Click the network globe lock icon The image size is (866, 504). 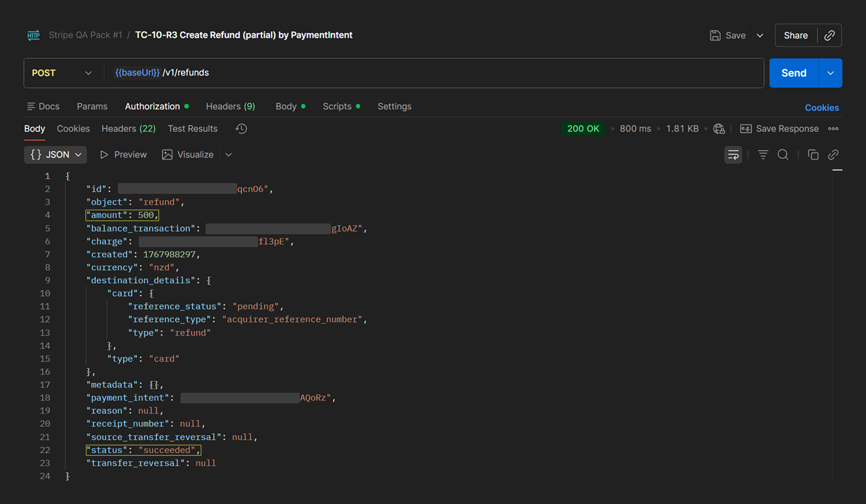coord(719,129)
